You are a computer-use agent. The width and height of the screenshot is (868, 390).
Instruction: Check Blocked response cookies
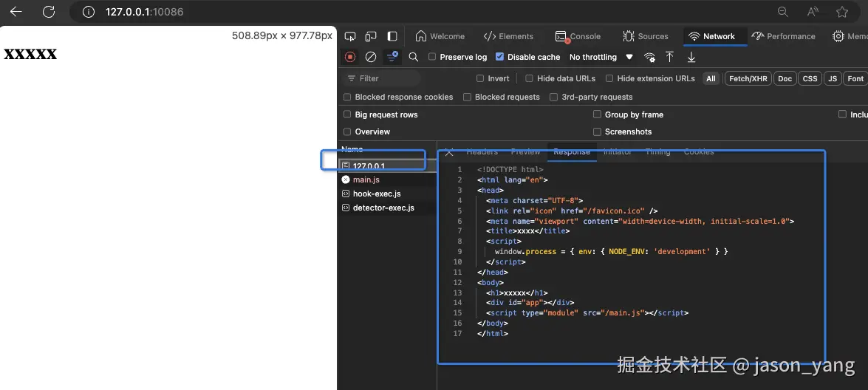(x=347, y=97)
